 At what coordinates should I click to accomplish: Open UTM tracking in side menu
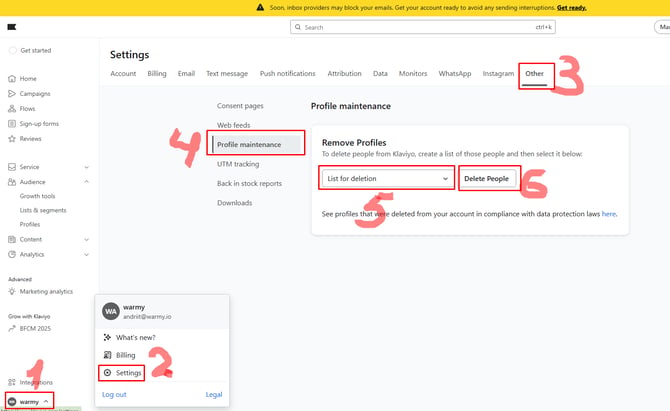coord(238,164)
